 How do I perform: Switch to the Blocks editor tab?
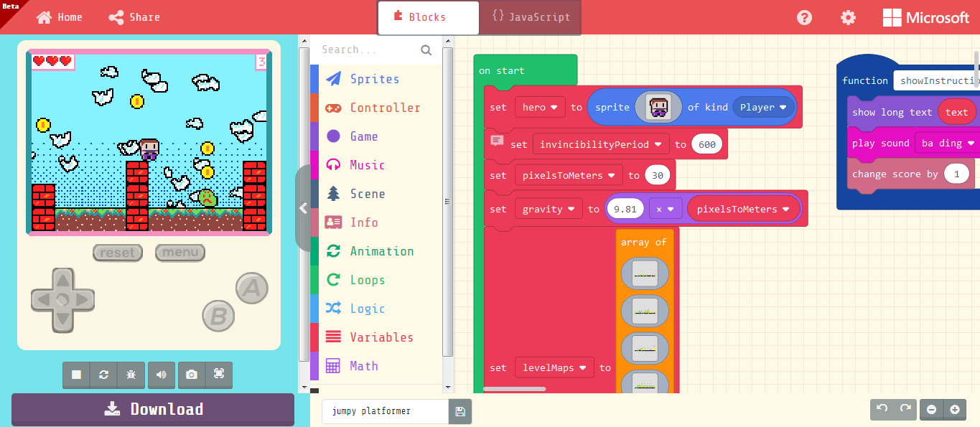point(429,17)
